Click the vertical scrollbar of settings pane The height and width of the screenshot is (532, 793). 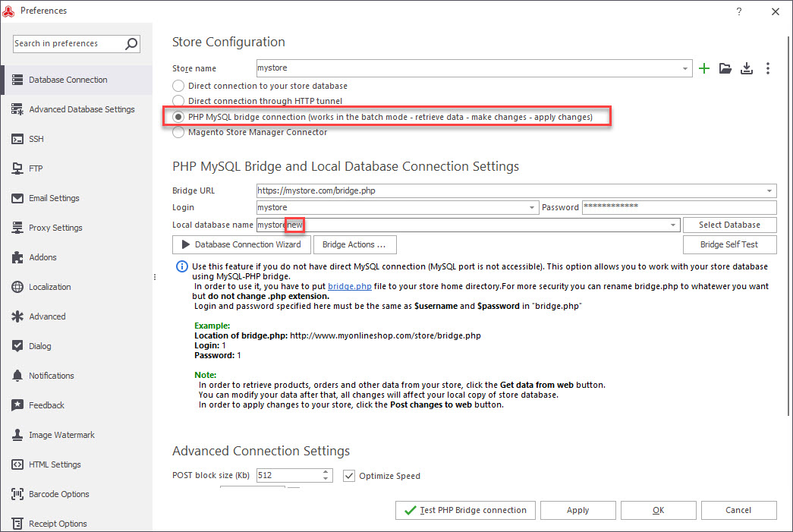click(x=788, y=225)
